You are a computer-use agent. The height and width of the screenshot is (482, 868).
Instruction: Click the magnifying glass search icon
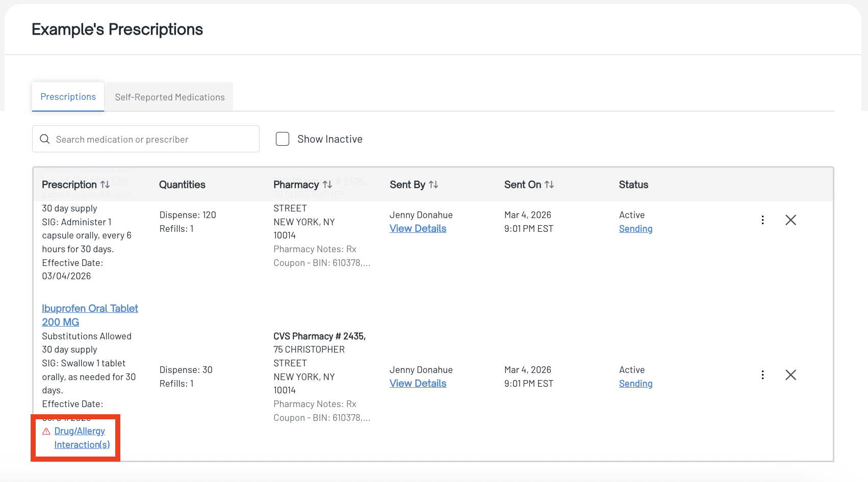pos(45,139)
